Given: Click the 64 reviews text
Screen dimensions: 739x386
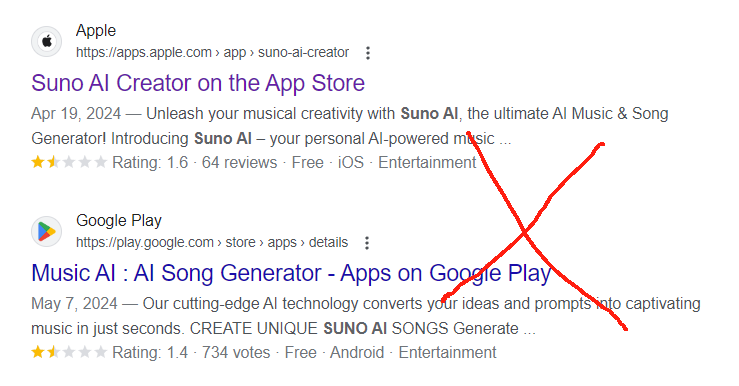Looking at the screenshot, I should [x=239, y=163].
